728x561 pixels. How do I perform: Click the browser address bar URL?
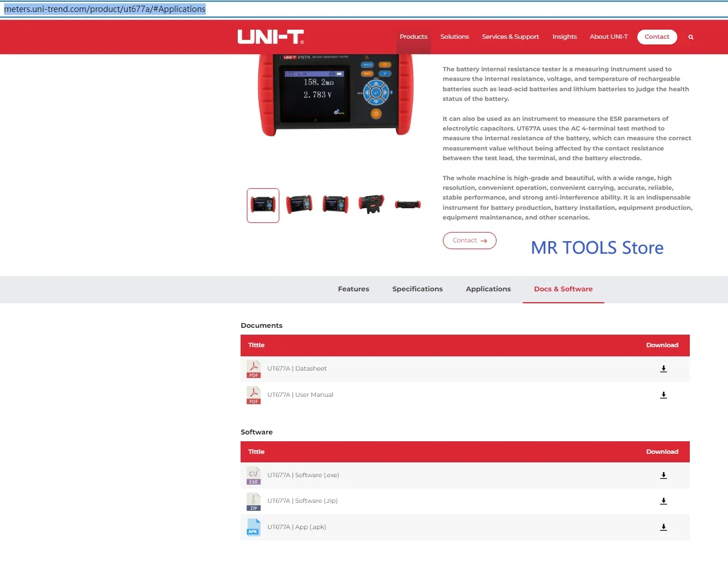coord(104,9)
